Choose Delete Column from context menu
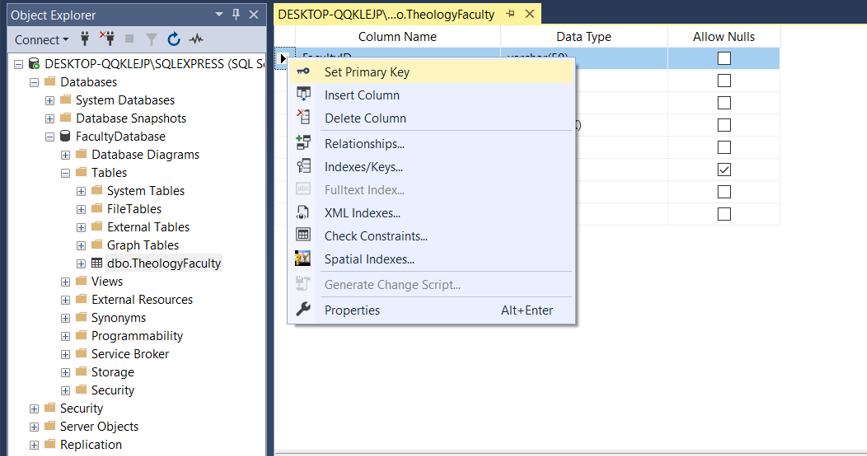Screen dimensions: 867x456 (431, 118)
